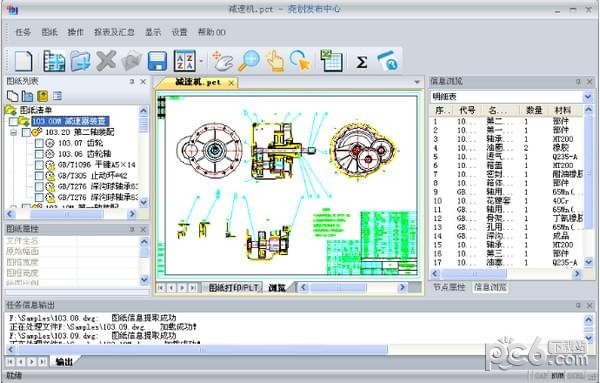600x383 pixels.
Task: Click the green spreadsheet report icon
Action: tap(331, 60)
